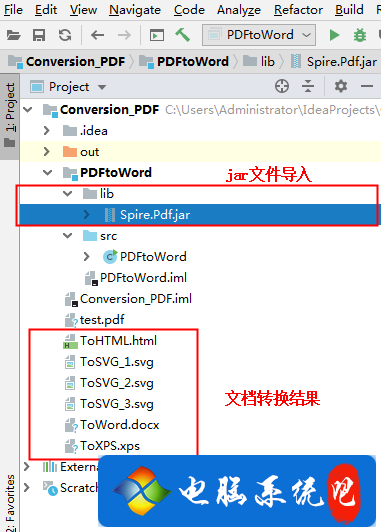
Task: Click lib in the breadcrumb bar
Action: point(259,62)
